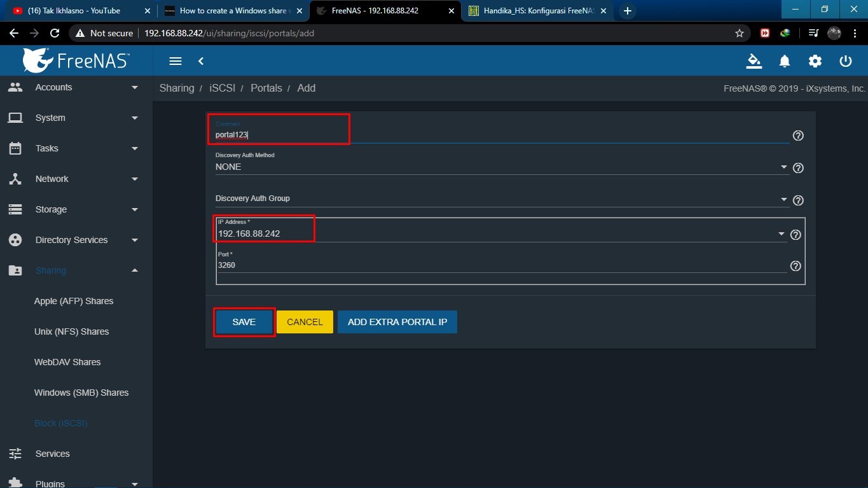This screenshot has height=488, width=868.
Task: Click the Sharing folder icon
Action: coord(15,270)
